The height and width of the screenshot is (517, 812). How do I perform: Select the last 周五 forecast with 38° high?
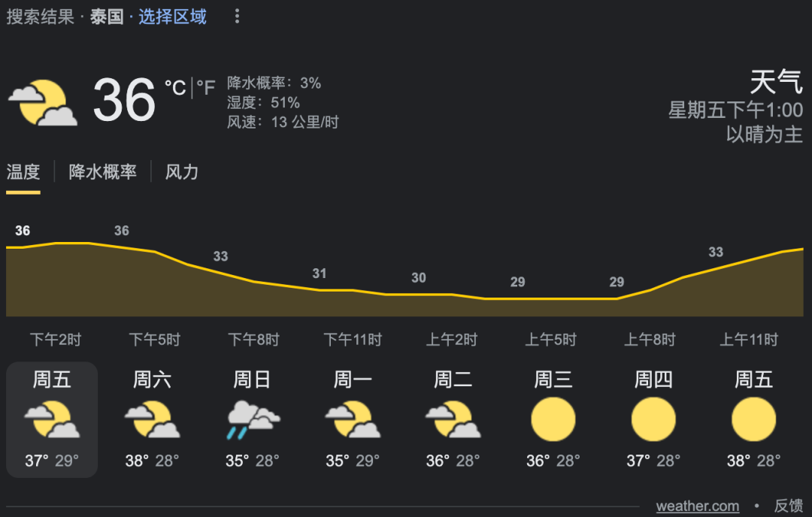pyautogui.click(x=753, y=419)
